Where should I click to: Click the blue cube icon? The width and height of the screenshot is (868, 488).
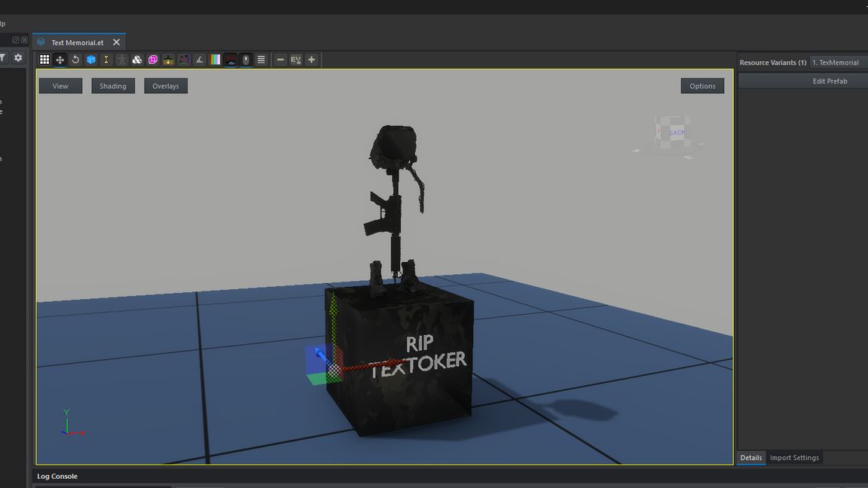[x=91, y=59]
